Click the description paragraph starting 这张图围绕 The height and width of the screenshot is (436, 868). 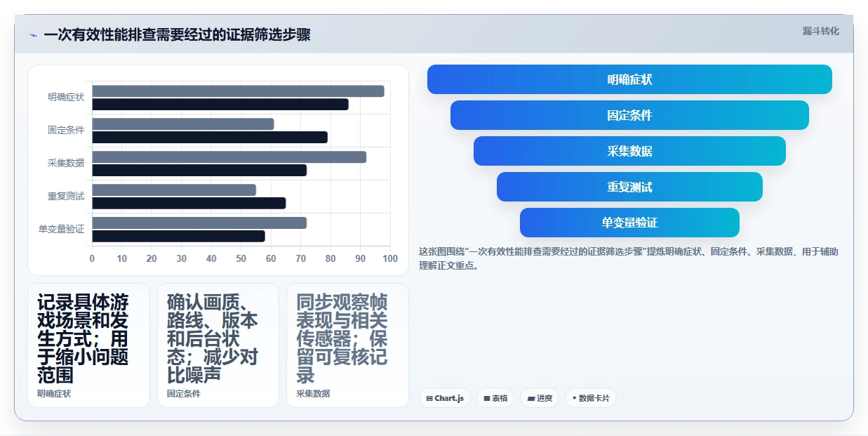[628, 258]
